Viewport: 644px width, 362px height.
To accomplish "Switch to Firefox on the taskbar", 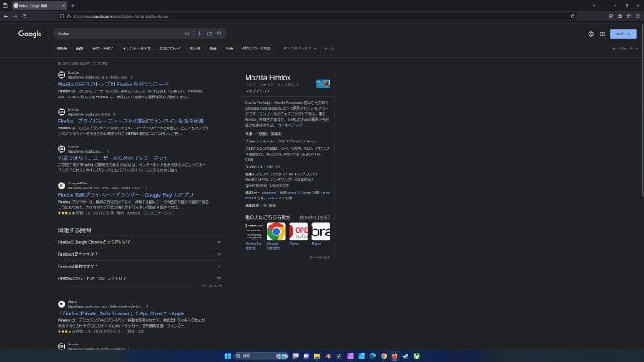I will (x=394, y=356).
